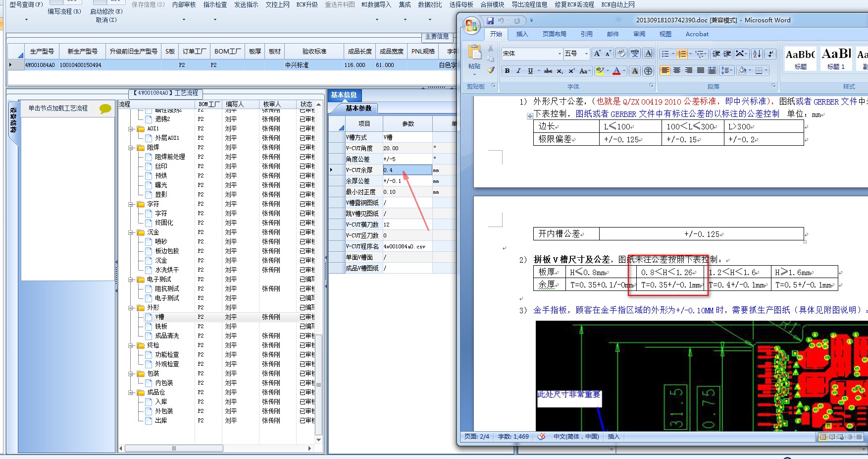This screenshot has width=868, height=459.
Task: Sort text with the A-Z icon
Action: (x=757, y=54)
